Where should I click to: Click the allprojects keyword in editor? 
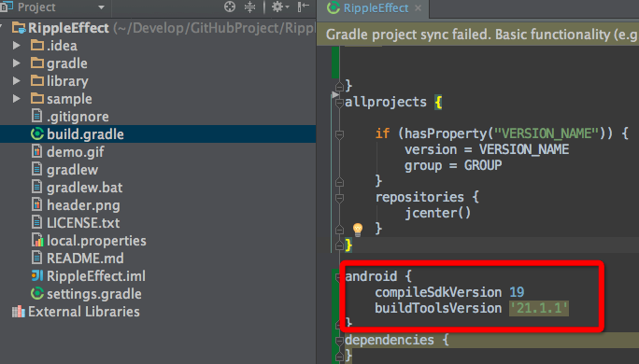386,102
